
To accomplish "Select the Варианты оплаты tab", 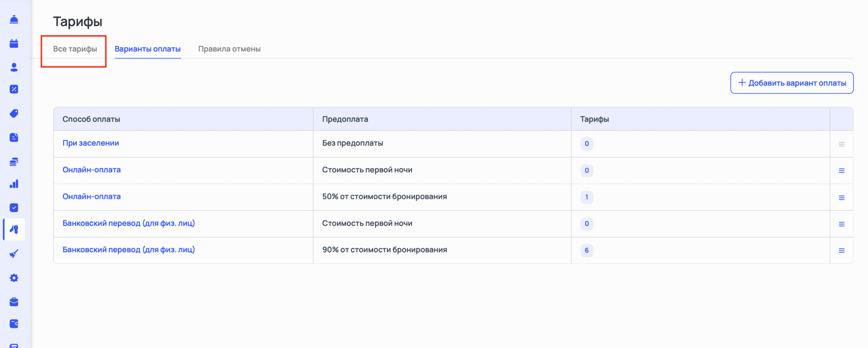I will click(x=147, y=49).
